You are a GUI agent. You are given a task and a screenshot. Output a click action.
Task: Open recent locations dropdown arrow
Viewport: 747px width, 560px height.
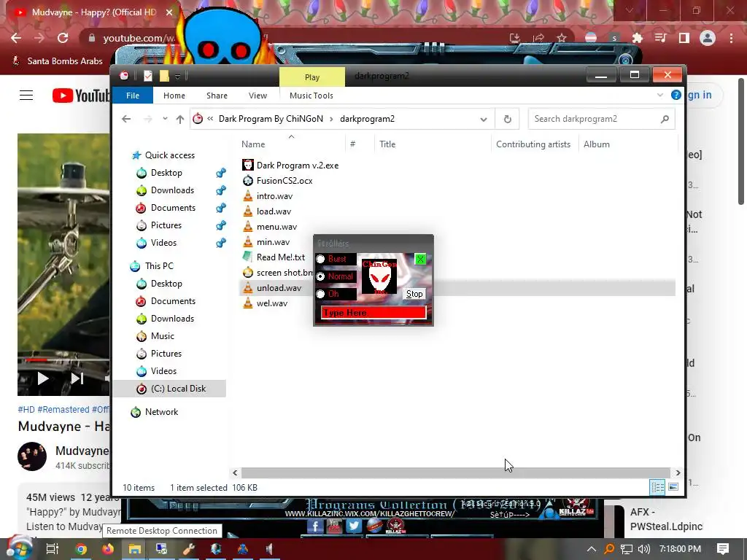tap(165, 119)
